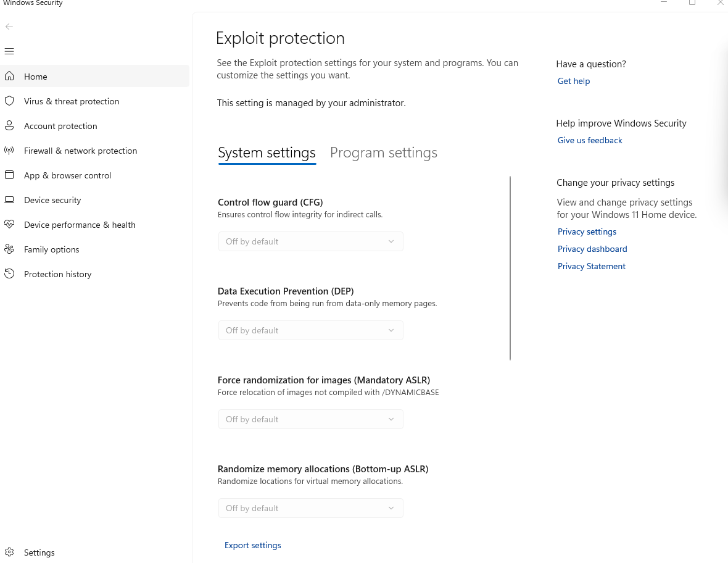Open the Settings gear icon in sidebar
The image size is (728, 563).
point(9,553)
